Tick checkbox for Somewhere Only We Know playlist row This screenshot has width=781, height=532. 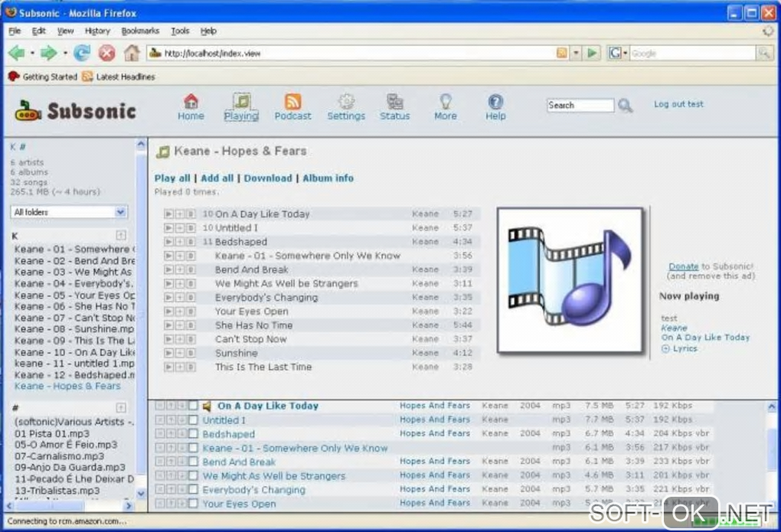(193, 448)
